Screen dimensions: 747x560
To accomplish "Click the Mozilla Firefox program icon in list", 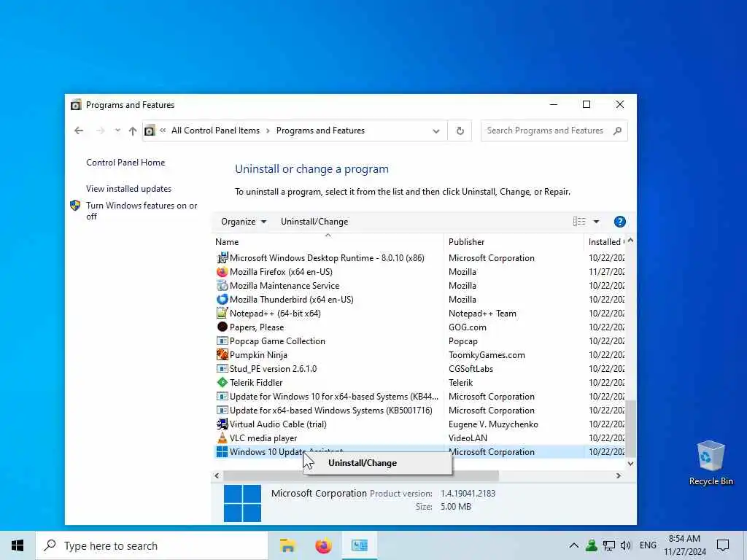I will (x=222, y=272).
